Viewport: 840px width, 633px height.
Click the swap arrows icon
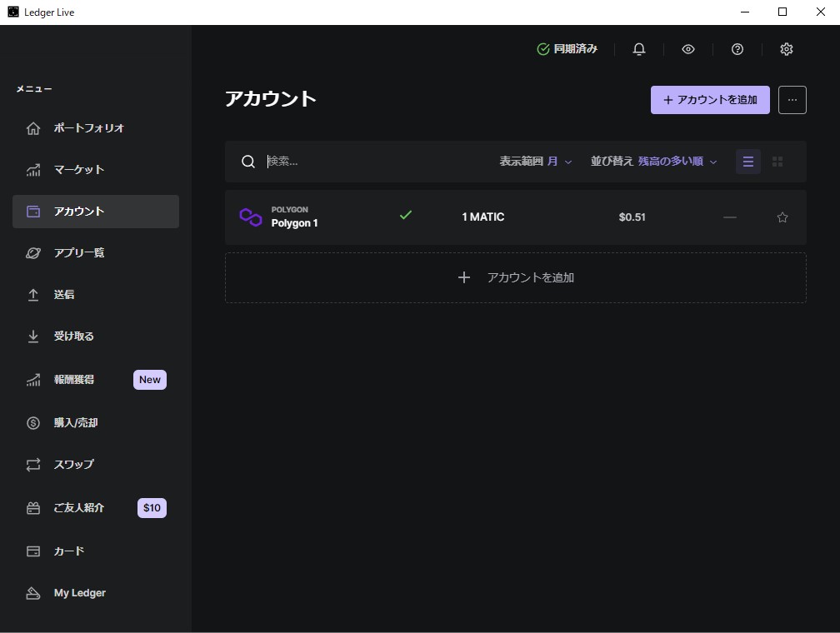(x=33, y=464)
